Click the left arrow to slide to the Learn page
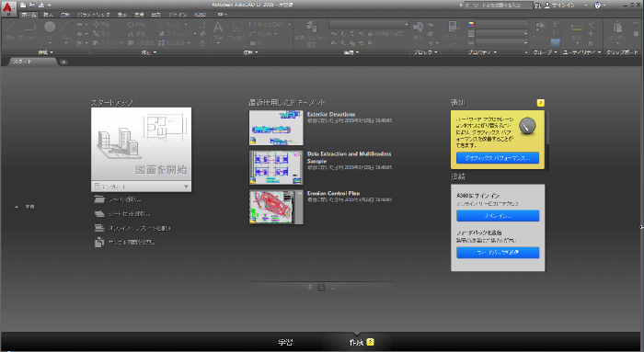The width and height of the screenshot is (644, 352). 17,207
